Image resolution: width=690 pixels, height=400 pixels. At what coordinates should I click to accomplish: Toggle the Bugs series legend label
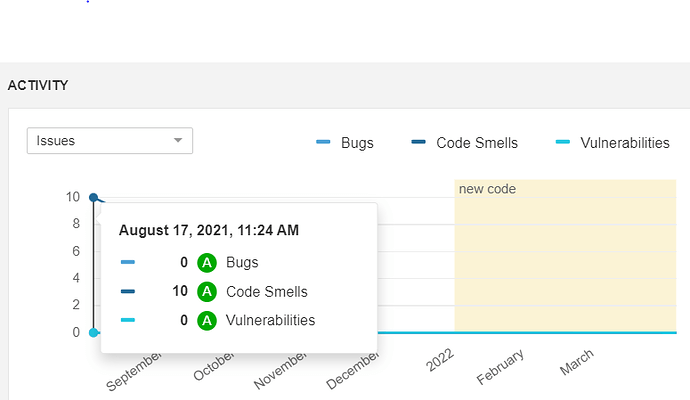coord(357,143)
